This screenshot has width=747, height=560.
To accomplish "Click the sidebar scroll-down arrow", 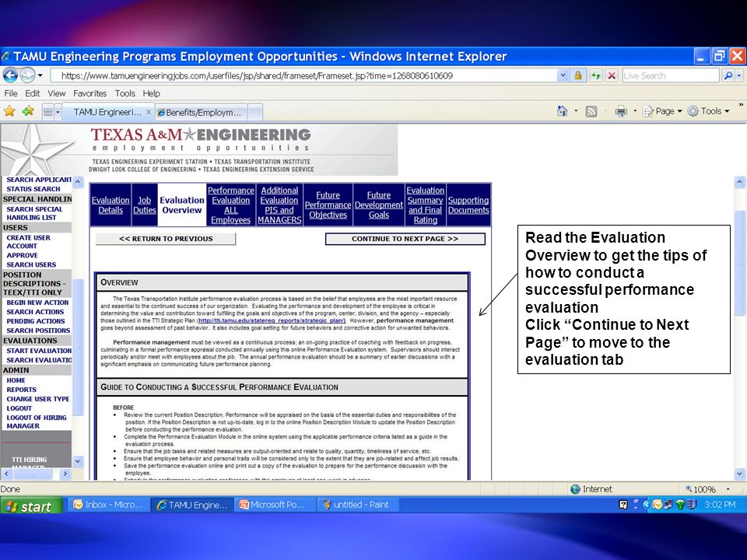I will [x=78, y=461].
